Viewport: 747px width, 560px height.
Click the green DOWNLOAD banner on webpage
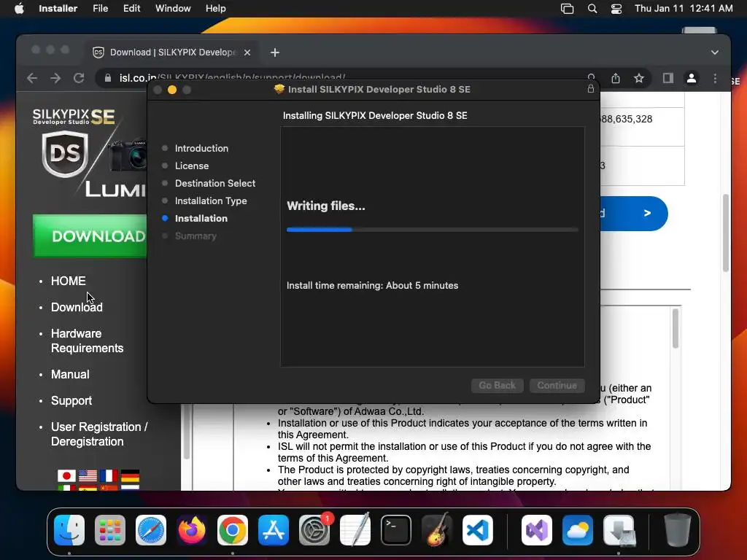click(90, 236)
